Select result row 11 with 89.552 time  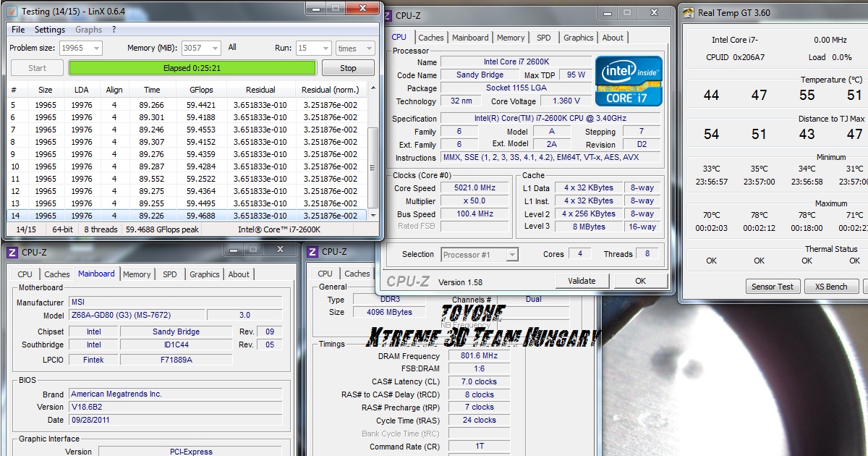coord(187,179)
